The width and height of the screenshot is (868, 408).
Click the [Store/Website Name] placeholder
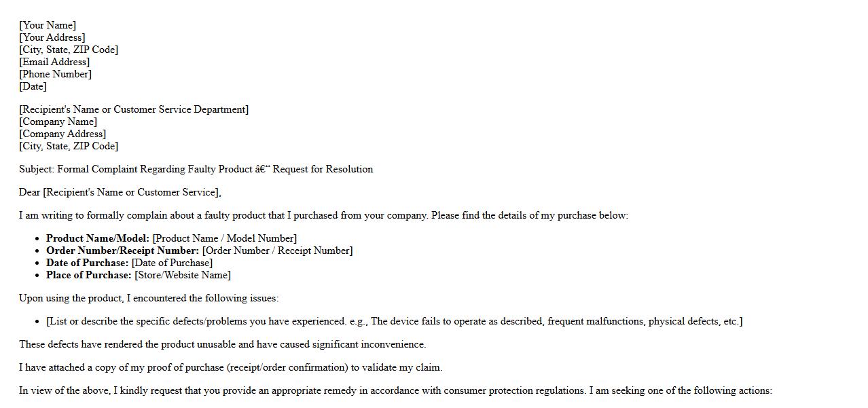click(x=183, y=275)
